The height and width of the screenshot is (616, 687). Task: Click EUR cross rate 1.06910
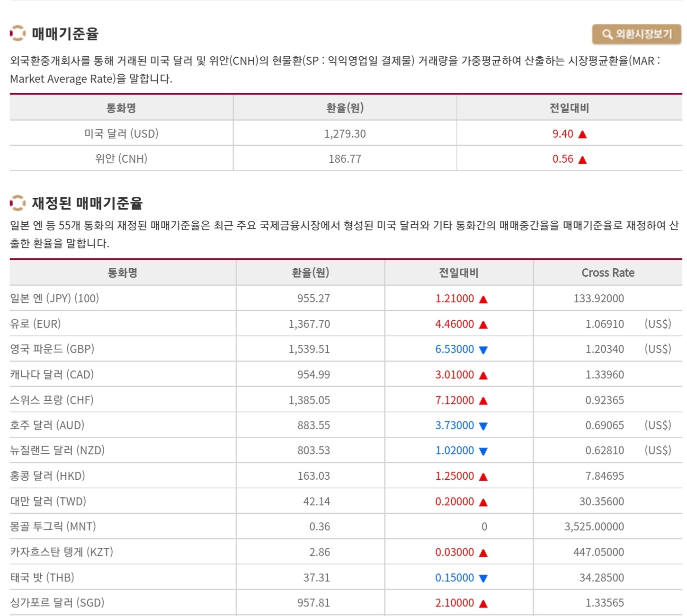605,324
